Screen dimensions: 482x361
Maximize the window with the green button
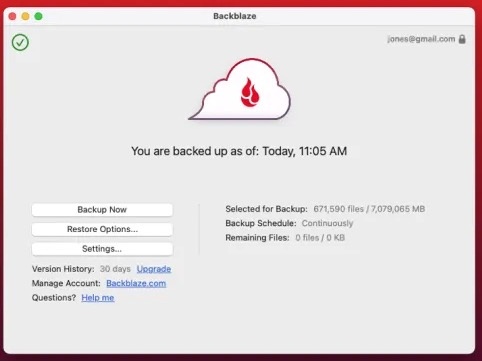pyautogui.click(x=38, y=16)
